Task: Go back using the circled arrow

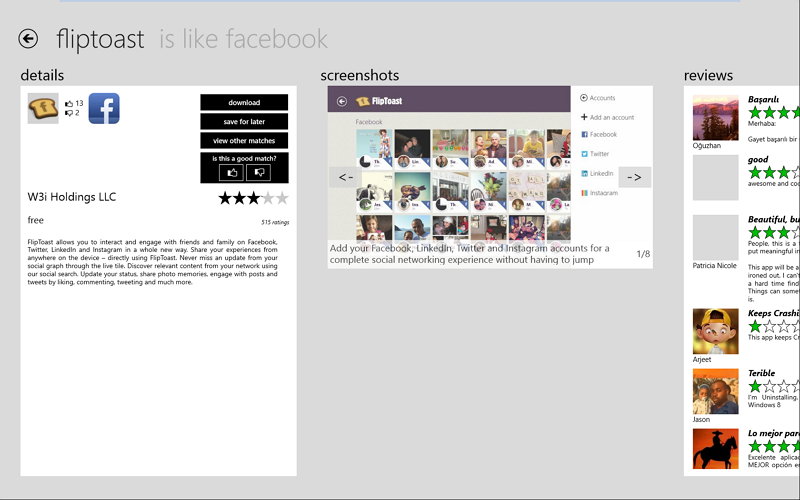Action: pyautogui.click(x=28, y=38)
